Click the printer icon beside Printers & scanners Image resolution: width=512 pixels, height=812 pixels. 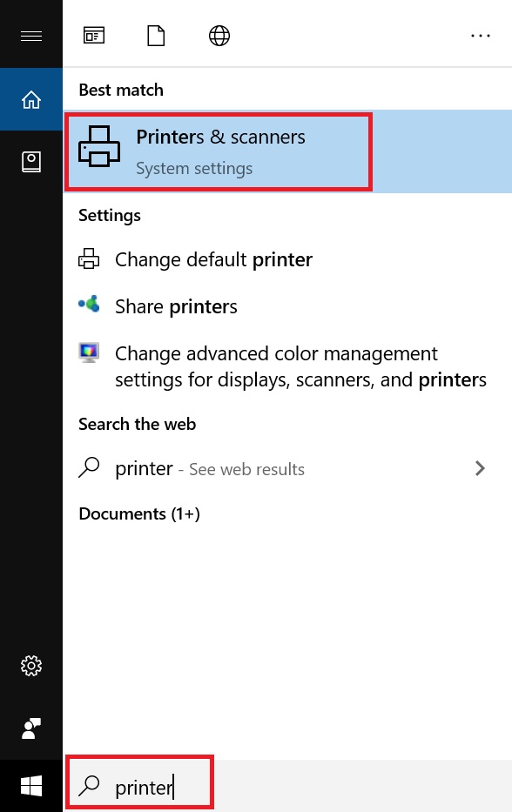(x=99, y=146)
